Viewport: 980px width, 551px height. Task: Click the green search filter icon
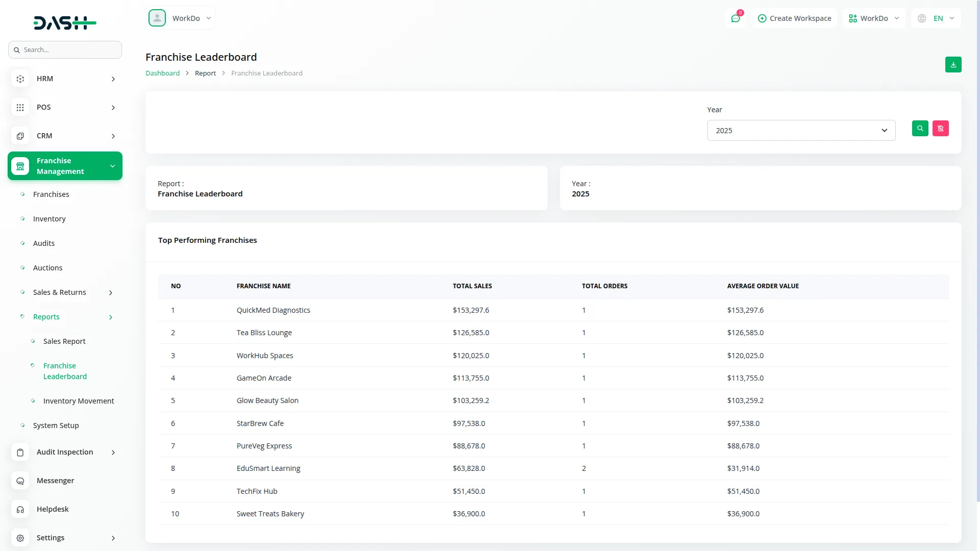[920, 129]
